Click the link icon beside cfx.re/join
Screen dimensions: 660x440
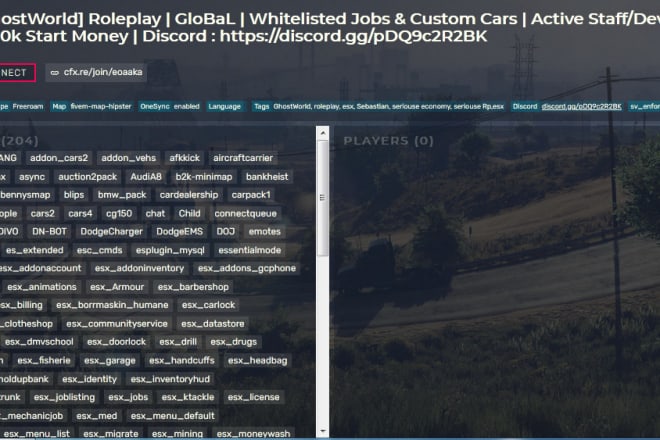pos(55,73)
